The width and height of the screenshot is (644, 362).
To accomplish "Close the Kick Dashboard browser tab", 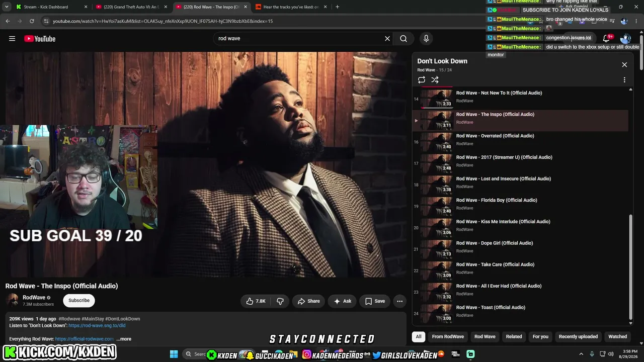I will tap(86, 7).
